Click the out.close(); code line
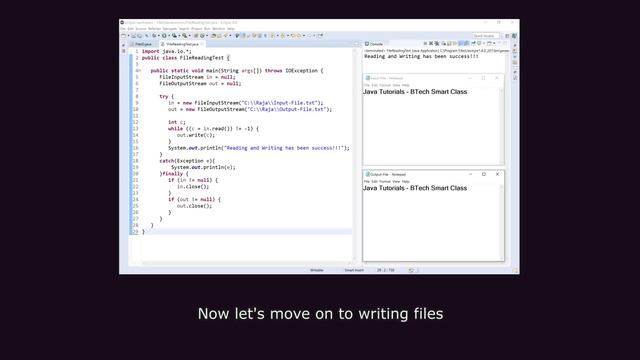The image size is (640, 360). pos(194,206)
